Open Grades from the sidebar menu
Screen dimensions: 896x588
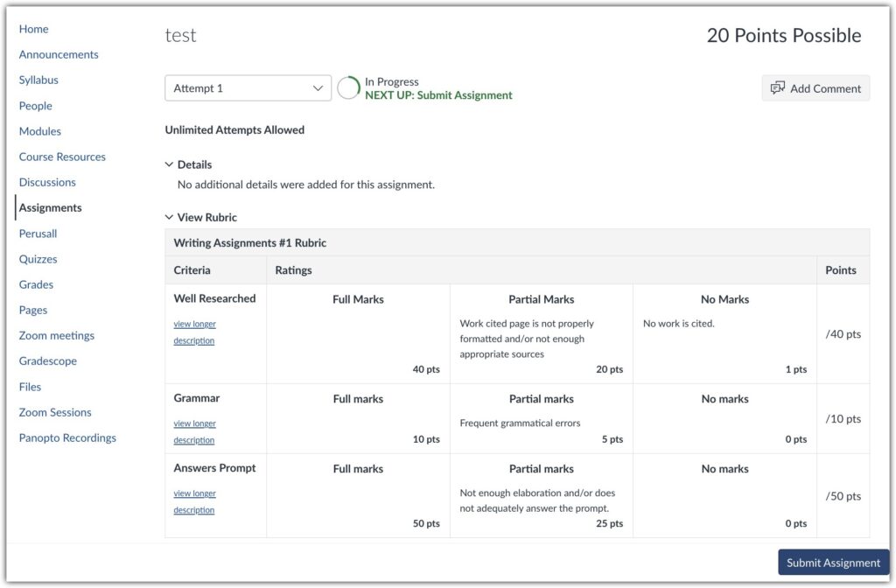point(36,284)
